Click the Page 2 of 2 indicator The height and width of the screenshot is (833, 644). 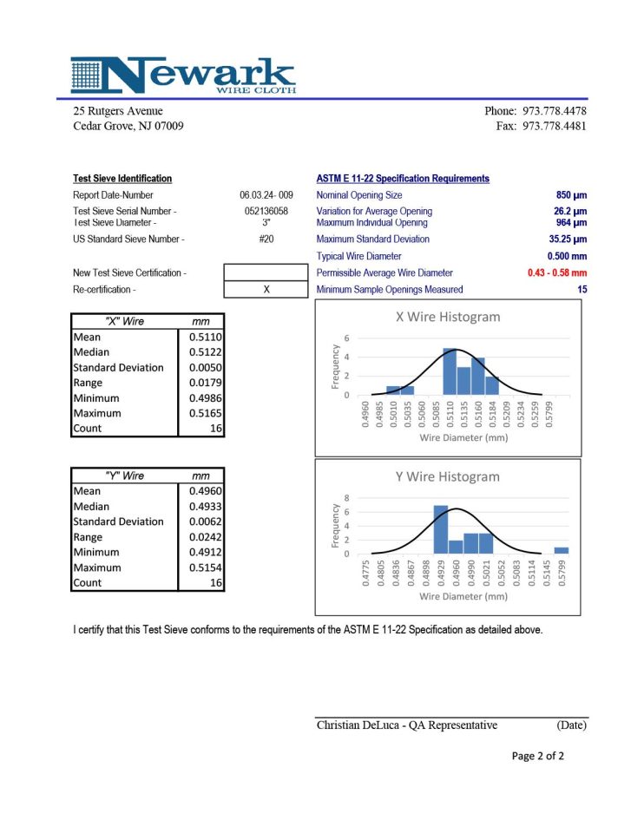click(537, 756)
